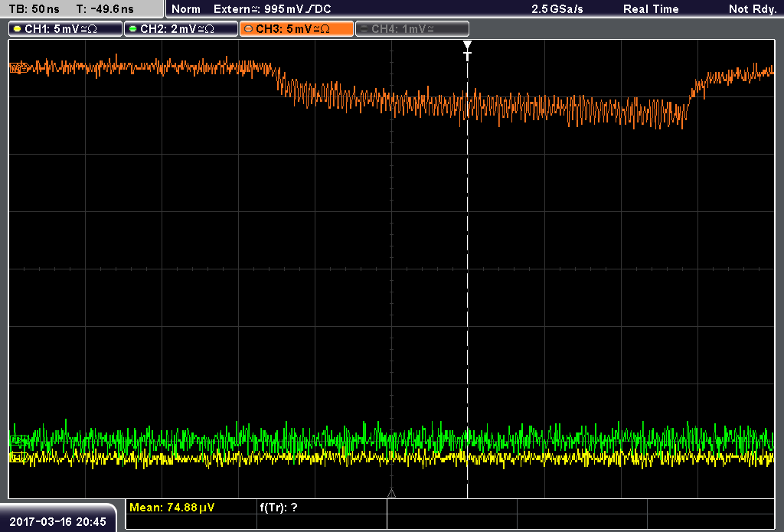Click the white trigger T marker at top of the grid

[x=468, y=51]
